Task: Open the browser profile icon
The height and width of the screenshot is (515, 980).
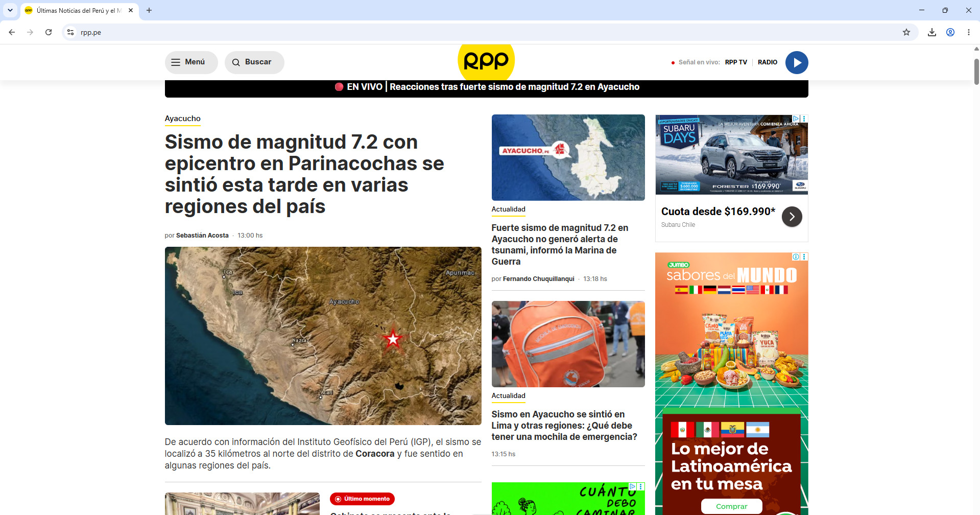Action: pos(950,32)
